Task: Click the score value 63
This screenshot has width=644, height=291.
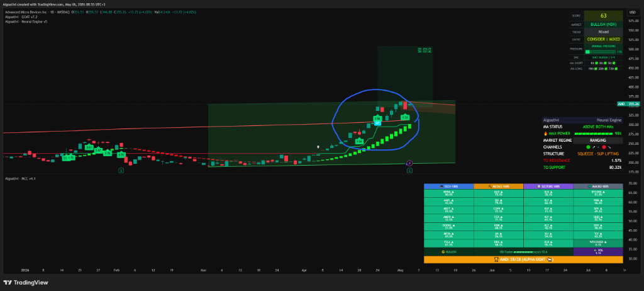Action: click(603, 16)
